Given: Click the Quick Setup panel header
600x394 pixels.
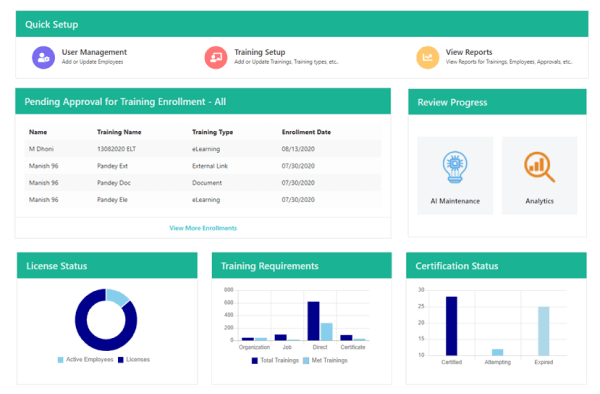Looking at the screenshot, I should pyautogui.click(x=302, y=24).
